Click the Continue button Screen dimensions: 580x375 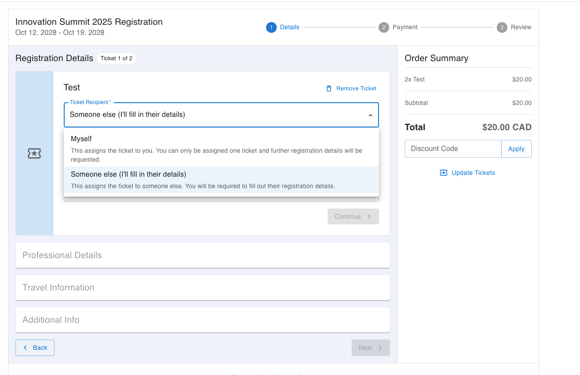click(x=353, y=216)
